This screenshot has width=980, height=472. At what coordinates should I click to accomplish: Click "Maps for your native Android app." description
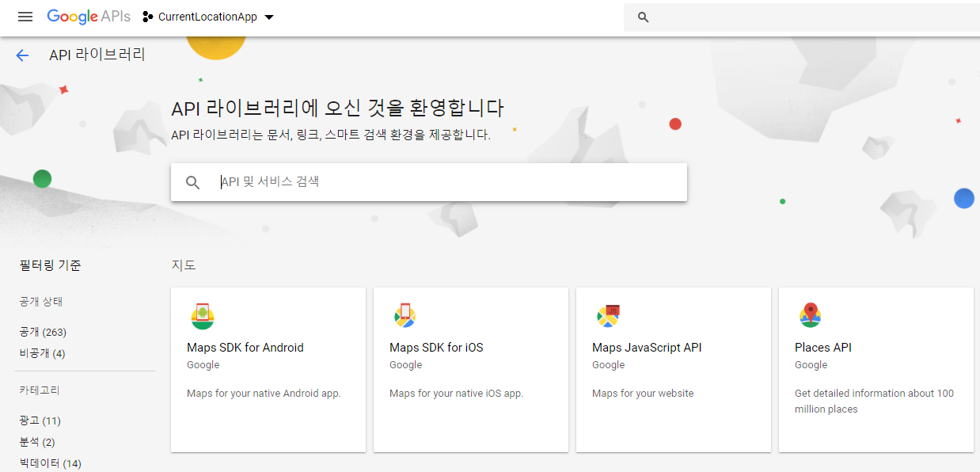[x=264, y=394]
